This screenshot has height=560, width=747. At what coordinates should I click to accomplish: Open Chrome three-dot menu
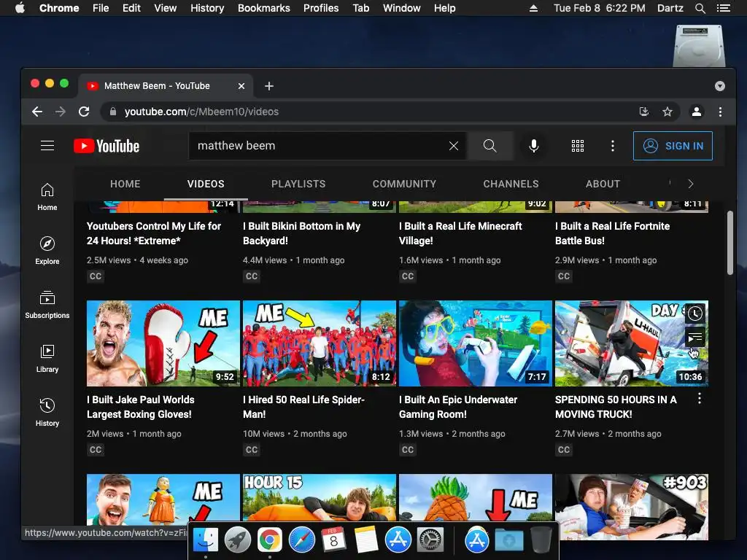coord(720,112)
